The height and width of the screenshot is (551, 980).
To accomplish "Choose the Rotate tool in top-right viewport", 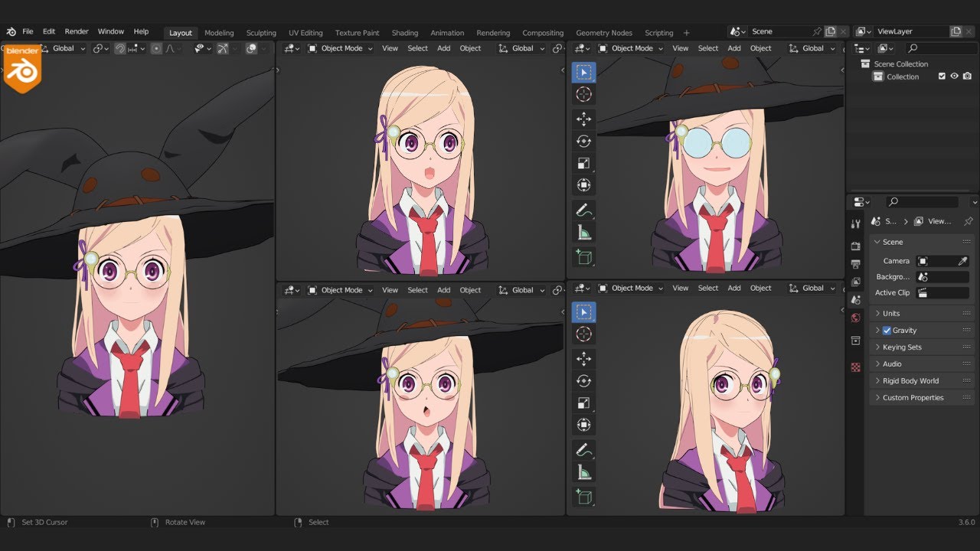I will point(583,141).
